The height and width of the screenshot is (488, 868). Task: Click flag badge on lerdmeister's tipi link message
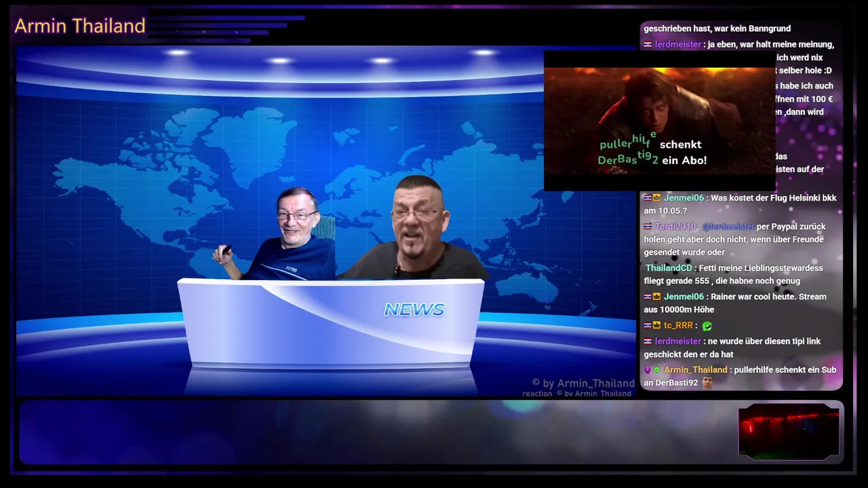click(x=648, y=342)
